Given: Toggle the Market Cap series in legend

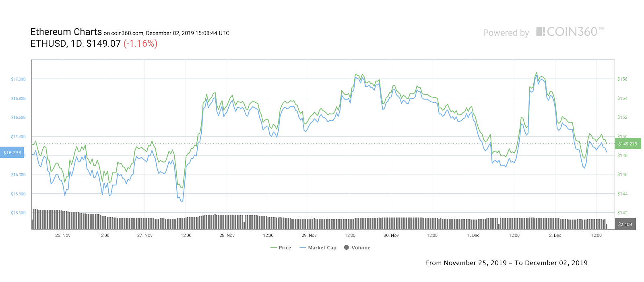Looking at the screenshot, I should pyautogui.click(x=318, y=248).
